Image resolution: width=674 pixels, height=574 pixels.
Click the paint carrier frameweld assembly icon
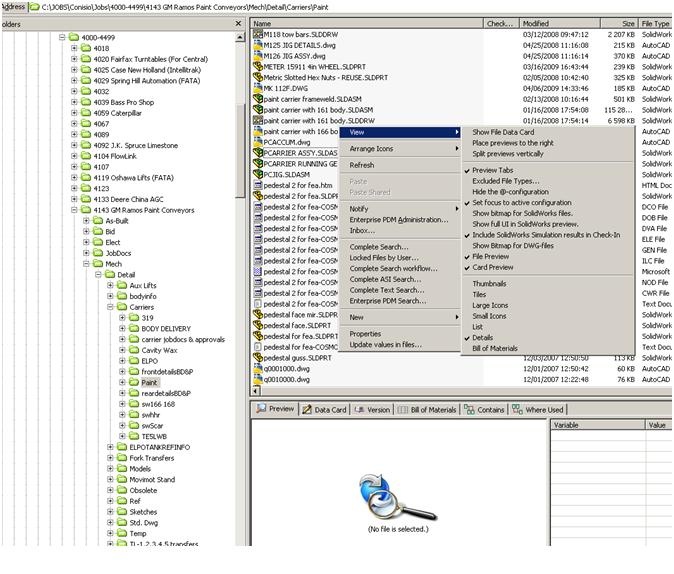tap(257, 98)
